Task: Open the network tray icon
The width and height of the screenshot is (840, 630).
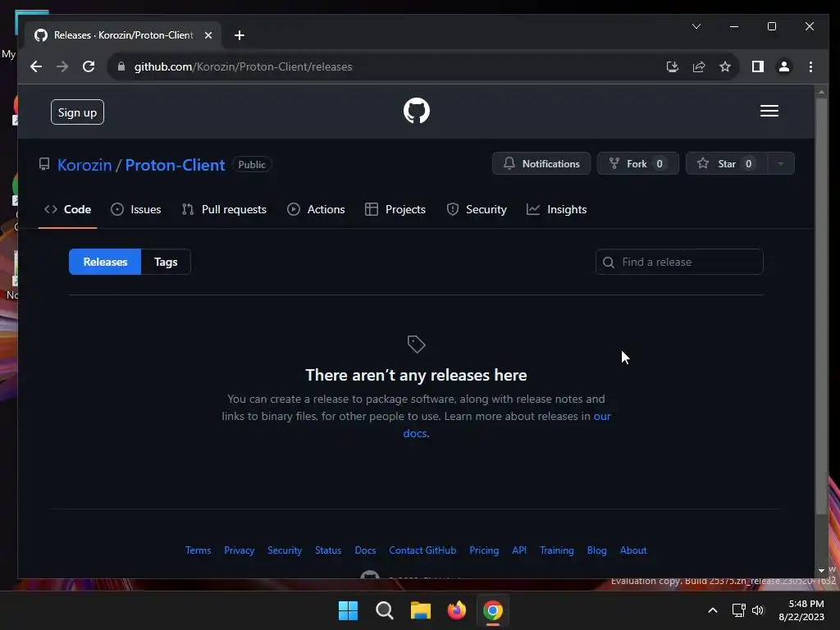Action: (x=739, y=610)
